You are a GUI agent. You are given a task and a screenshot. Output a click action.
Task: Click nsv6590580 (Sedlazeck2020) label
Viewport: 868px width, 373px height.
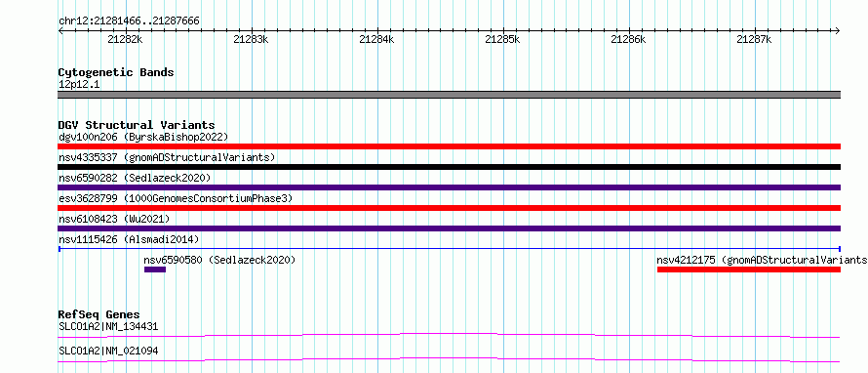pos(219,260)
